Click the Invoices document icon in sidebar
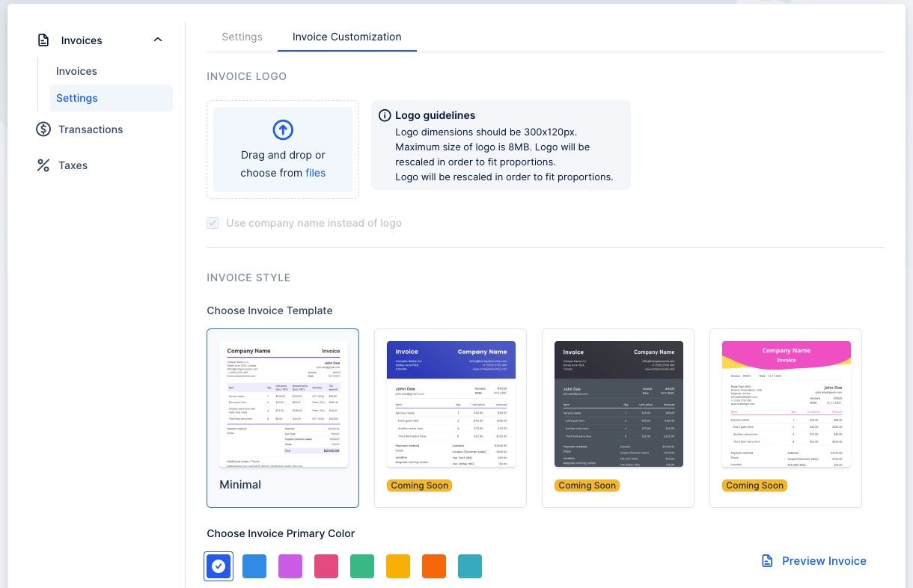This screenshot has width=913, height=588. click(x=43, y=40)
